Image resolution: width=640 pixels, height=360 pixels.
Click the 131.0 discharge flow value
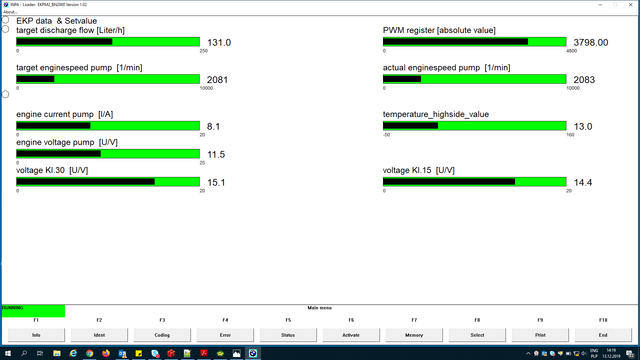pyautogui.click(x=219, y=42)
